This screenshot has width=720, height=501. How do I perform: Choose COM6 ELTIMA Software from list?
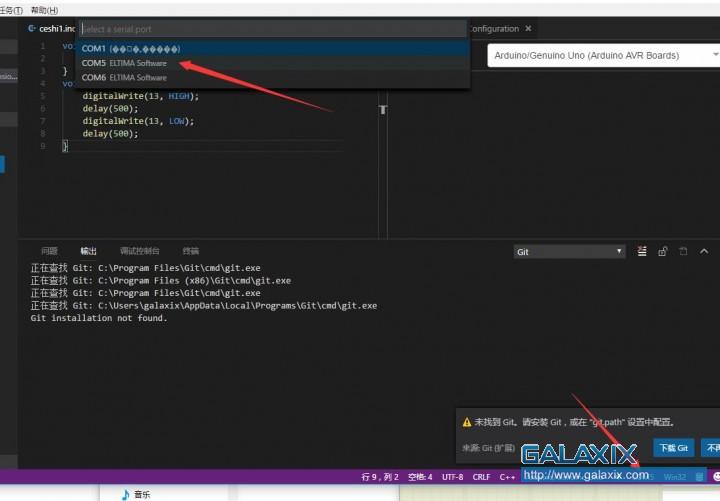(124, 77)
